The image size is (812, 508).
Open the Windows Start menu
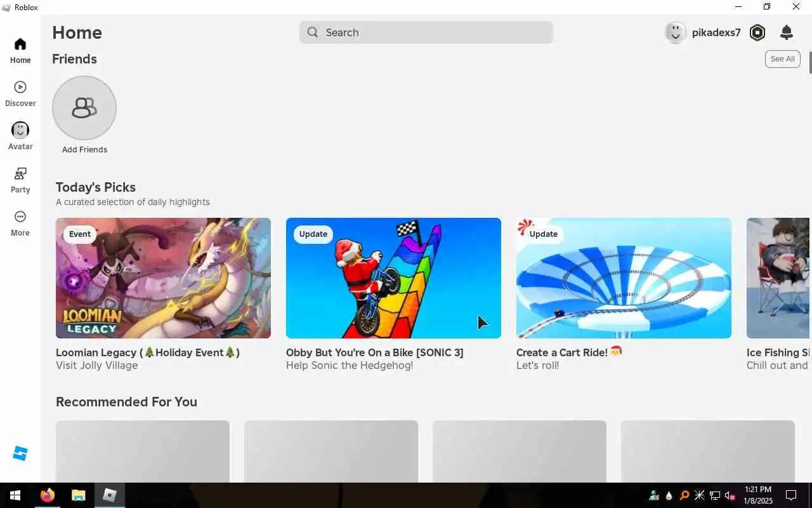[x=15, y=495]
